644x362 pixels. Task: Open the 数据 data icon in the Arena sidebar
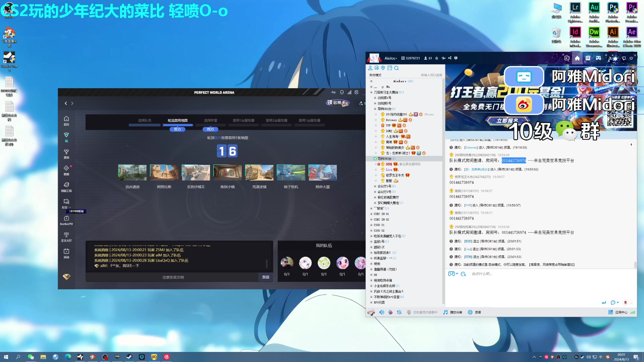click(x=66, y=170)
